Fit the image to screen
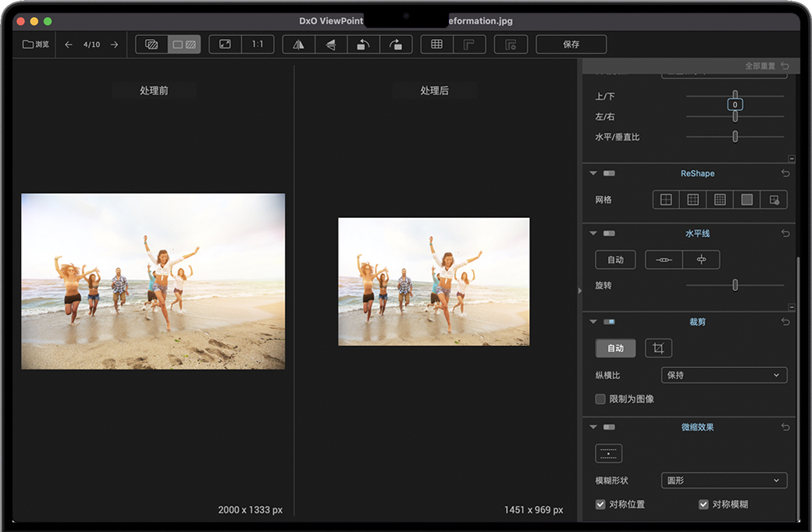The image size is (812, 532). tap(225, 45)
